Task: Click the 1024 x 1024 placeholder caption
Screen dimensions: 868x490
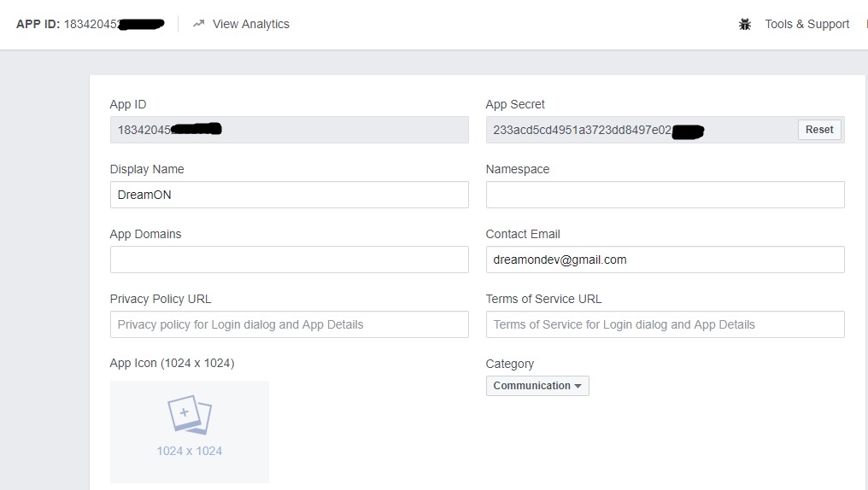Action: (189, 451)
